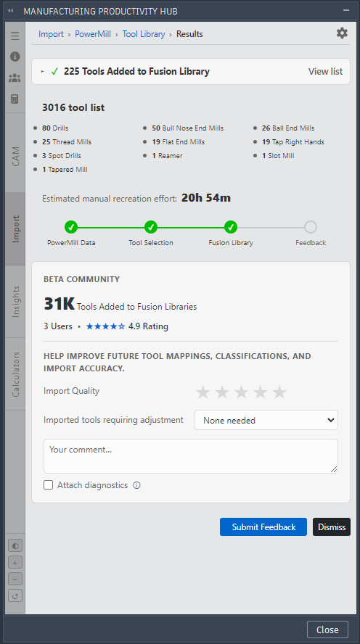
Task: Enable Attach diagnostics checkbox
Action: pos(49,485)
